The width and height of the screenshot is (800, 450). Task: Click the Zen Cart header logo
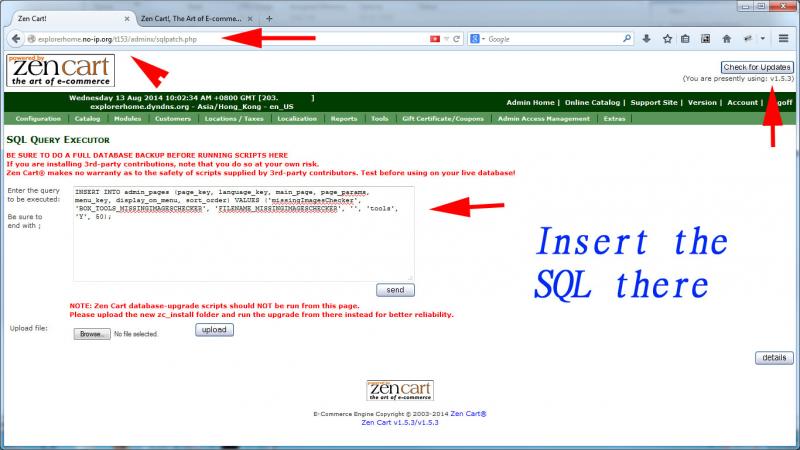tap(61, 70)
